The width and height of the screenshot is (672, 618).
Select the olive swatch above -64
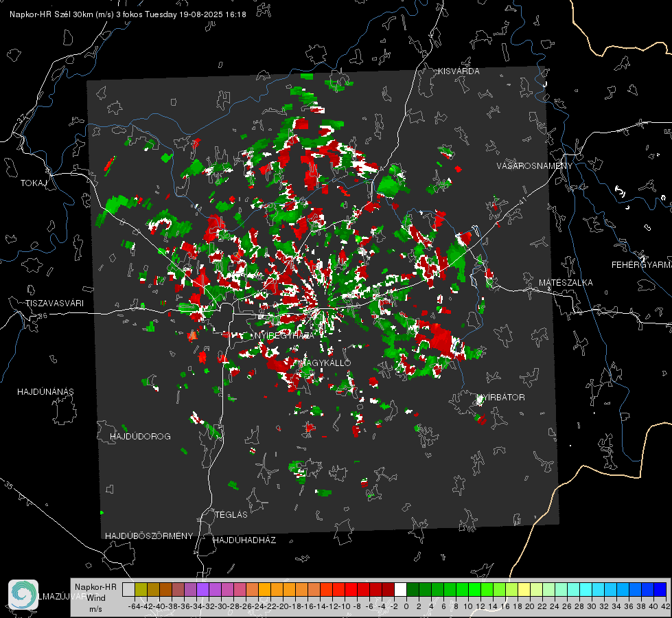141,589
